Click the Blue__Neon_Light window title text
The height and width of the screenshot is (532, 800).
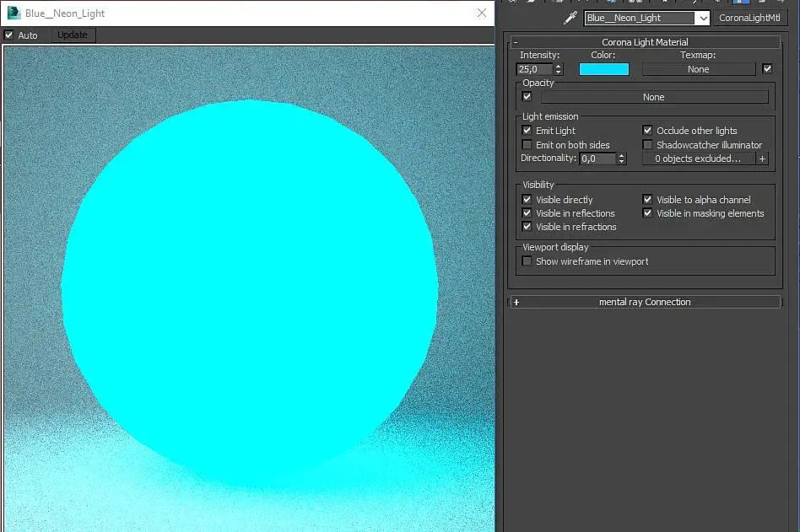tap(65, 13)
